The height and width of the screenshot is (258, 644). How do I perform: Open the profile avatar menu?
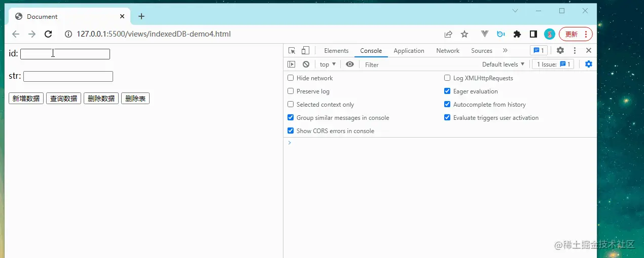[x=550, y=34]
